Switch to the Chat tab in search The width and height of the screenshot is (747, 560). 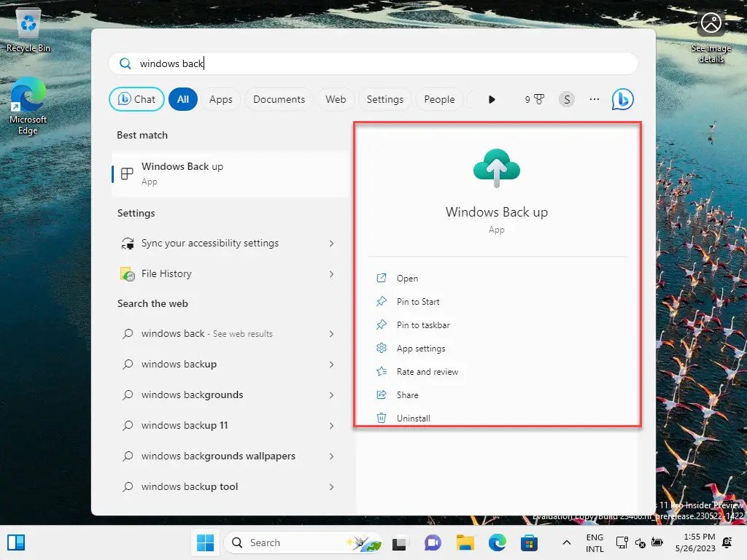pos(136,98)
